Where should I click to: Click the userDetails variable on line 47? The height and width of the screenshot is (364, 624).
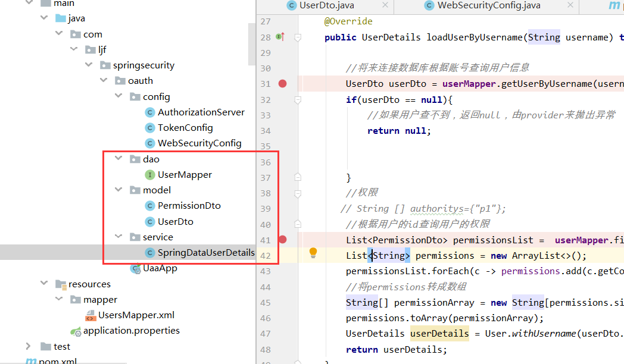click(439, 334)
